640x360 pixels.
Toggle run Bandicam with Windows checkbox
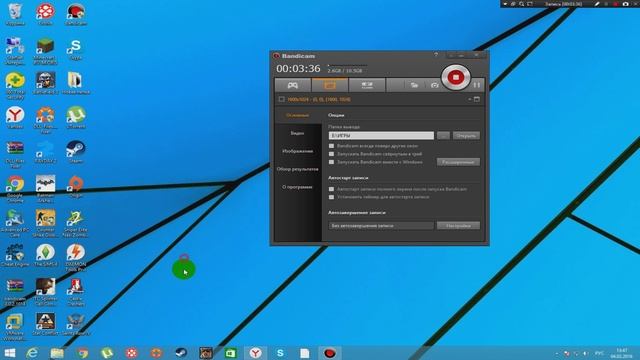(x=331, y=162)
